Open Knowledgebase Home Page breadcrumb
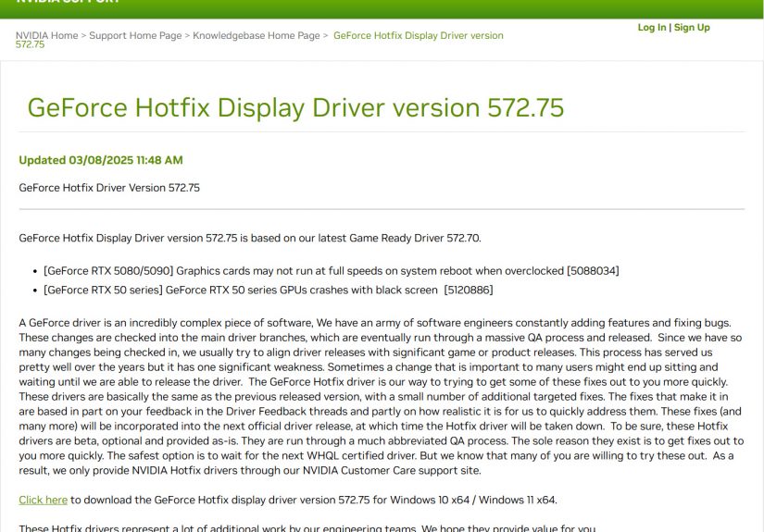Viewport: 764px width, 532px height. point(257,35)
